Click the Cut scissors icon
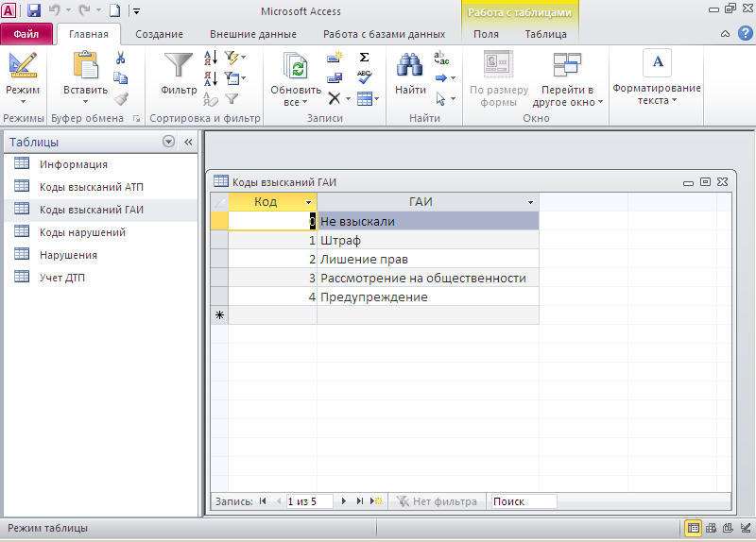This screenshot has height=542, width=756. tap(121, 58)
